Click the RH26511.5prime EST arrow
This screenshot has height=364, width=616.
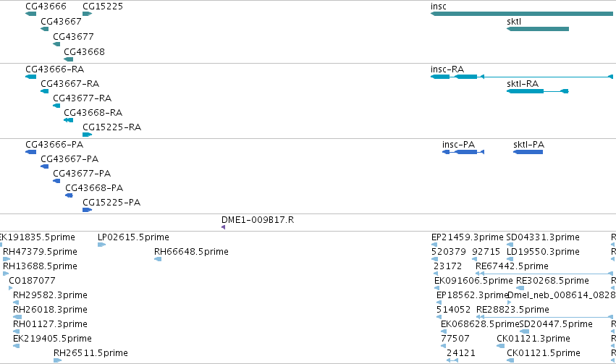tap(58, 360)
